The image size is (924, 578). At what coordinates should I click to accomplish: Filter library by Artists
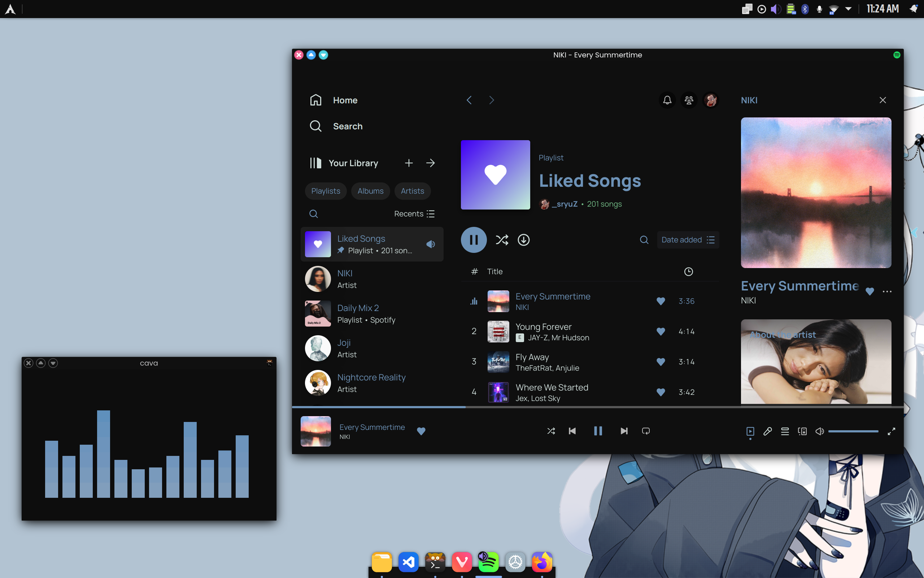[x=412, y=191]
